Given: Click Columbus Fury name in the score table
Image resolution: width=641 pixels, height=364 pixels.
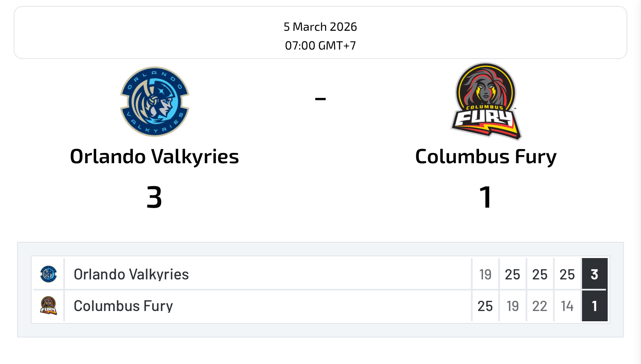Looking at the screenshot, I should tap(123, 306).
